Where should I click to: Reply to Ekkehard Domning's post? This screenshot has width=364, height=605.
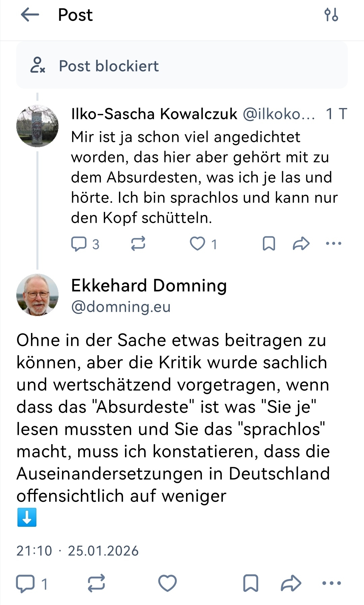tap(26, 583)
